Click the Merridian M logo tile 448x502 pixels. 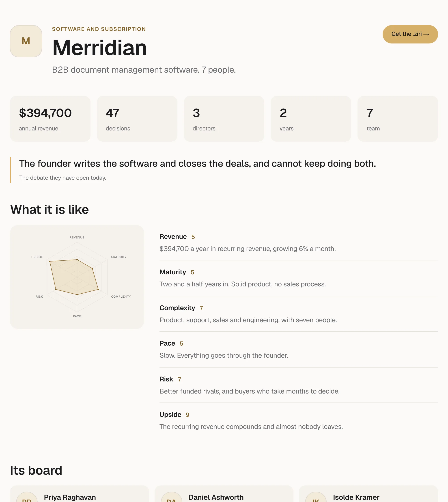pos(26,41)
